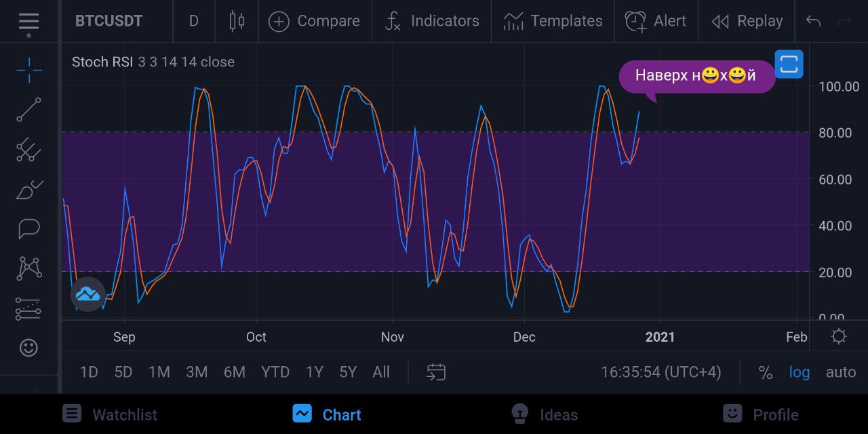Click the TradingView cloud logo badge
The image size is (868, 434).
[88, 294]
